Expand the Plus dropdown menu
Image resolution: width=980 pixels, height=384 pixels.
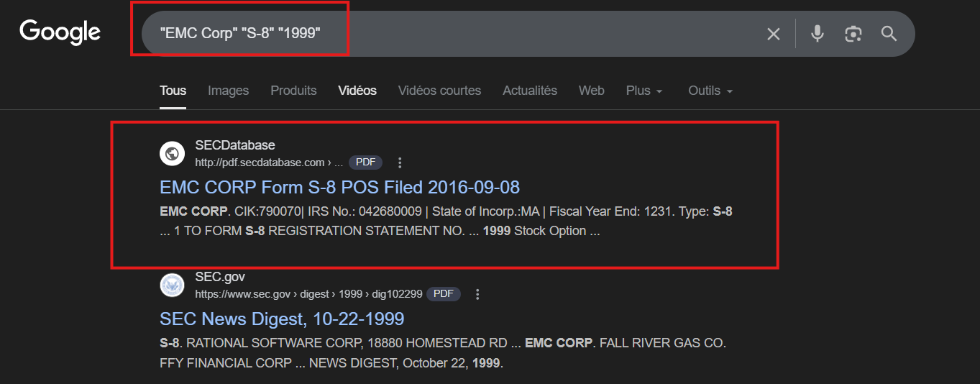(x=644, y=91)
